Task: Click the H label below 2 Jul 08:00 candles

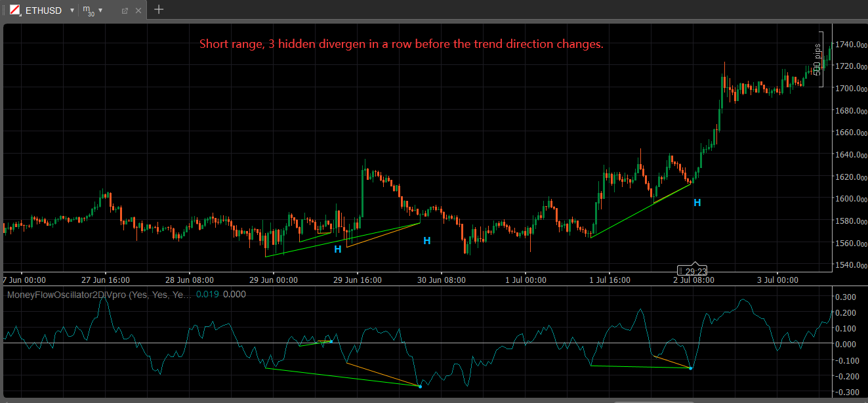Action: point(697,203)
